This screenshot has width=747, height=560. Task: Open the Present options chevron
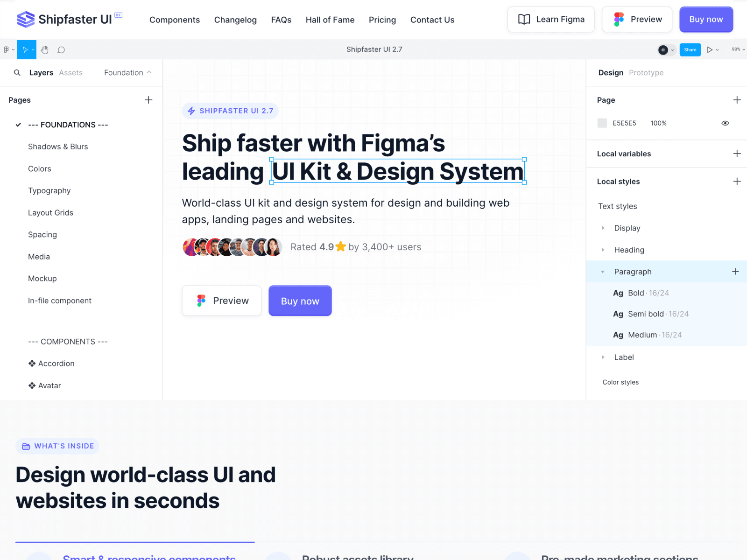tap(717, 50)
